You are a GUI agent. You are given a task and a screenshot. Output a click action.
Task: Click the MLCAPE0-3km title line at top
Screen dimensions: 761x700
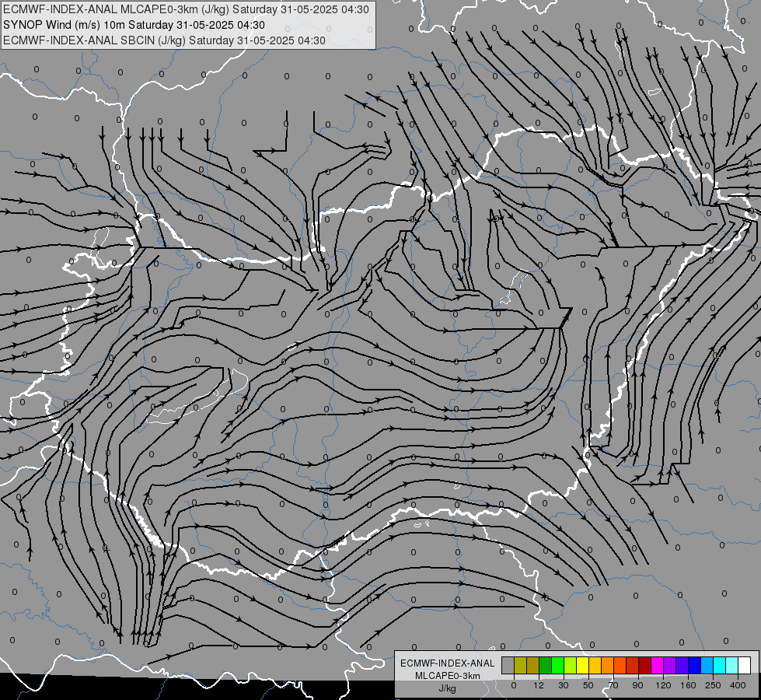pyautogui.click(x=186, y=9)
